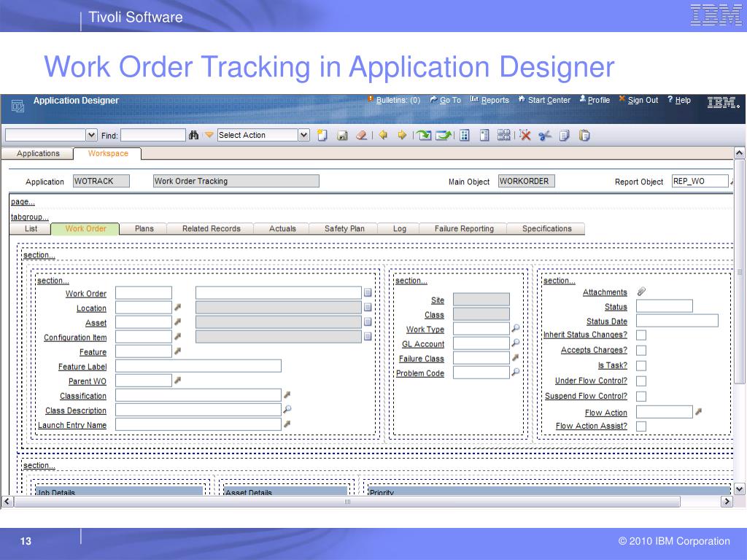The height and width of the screenshot is (560, 747).
Task: Go to the next record arrow
Action: coord(402,135)
